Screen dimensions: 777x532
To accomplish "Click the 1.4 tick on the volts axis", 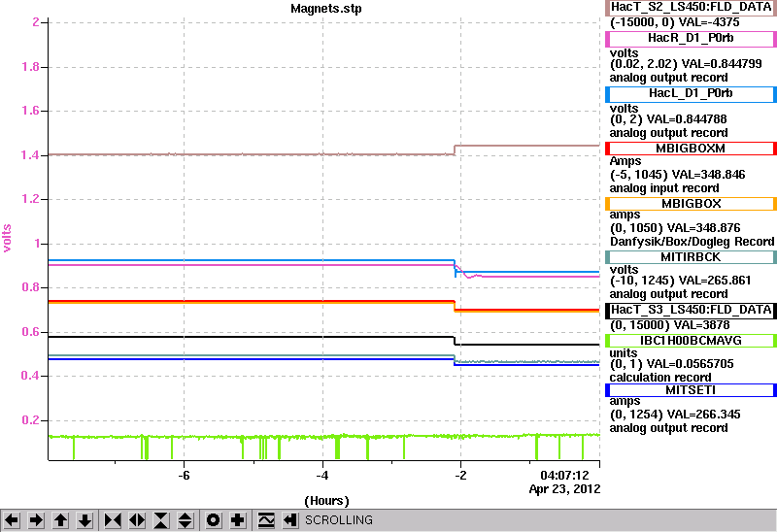I will point(30,155).
